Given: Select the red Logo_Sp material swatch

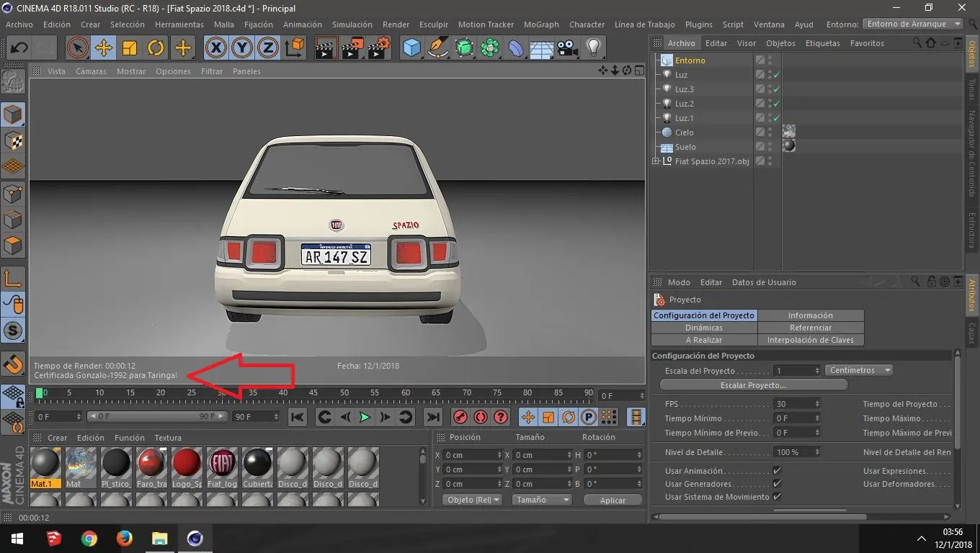Looking at the screenshot, I should (187, 464).
